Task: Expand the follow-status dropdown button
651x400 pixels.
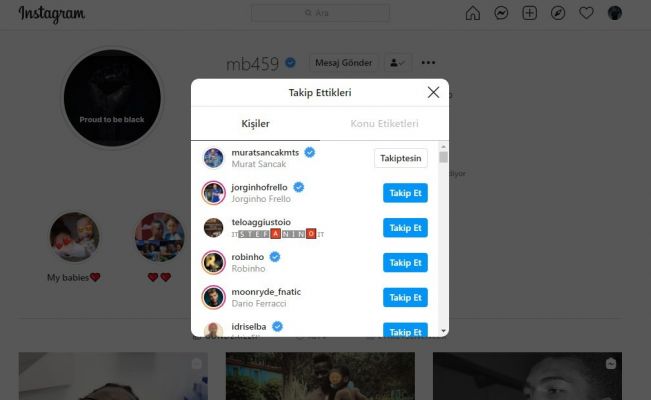Action: 397,63
